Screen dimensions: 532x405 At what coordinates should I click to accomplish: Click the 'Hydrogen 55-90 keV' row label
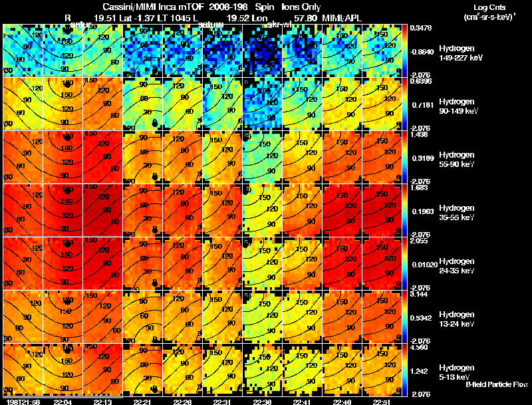pyautogui.click(x=457, y=160)
